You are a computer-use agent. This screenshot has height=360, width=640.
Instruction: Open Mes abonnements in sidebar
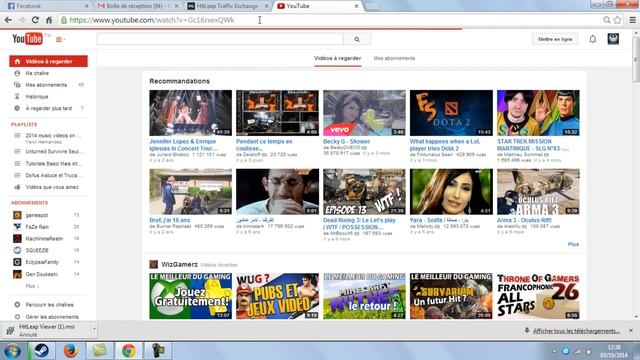(x=46, y=85)
